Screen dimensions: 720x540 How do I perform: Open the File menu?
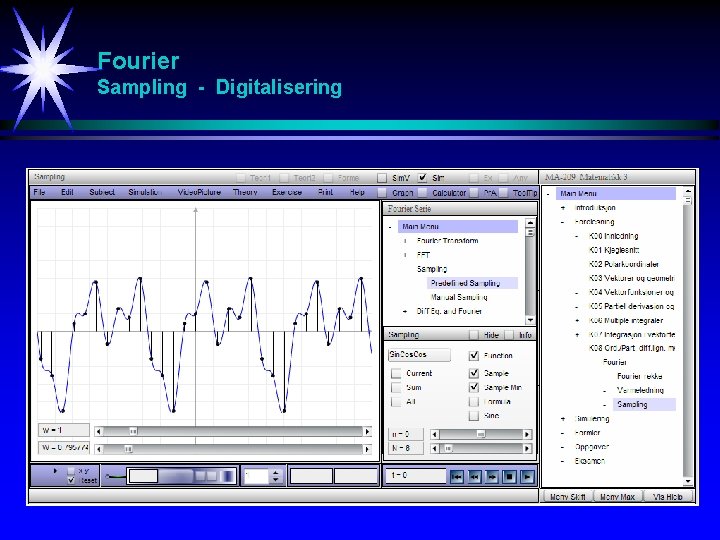[x=39, y=192]
